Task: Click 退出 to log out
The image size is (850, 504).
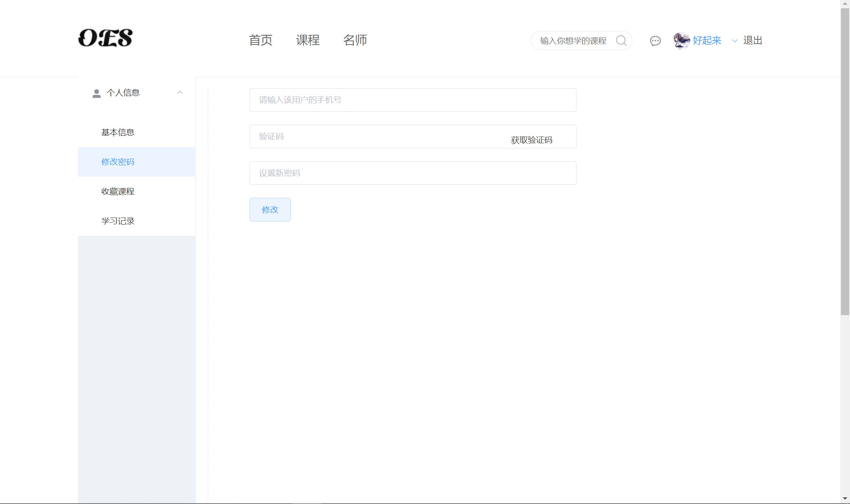Action: tap(752, 41)
